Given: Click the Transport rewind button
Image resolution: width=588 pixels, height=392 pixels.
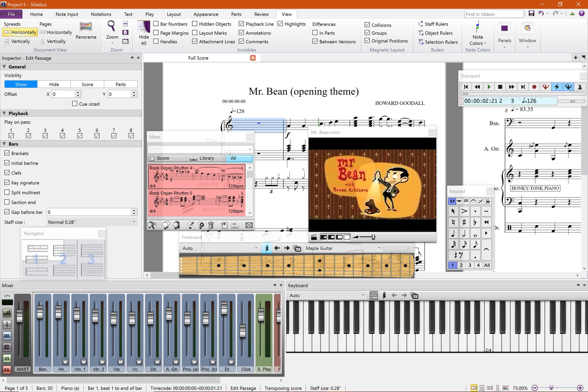Looking at the screenshot, I should (477, 87).
